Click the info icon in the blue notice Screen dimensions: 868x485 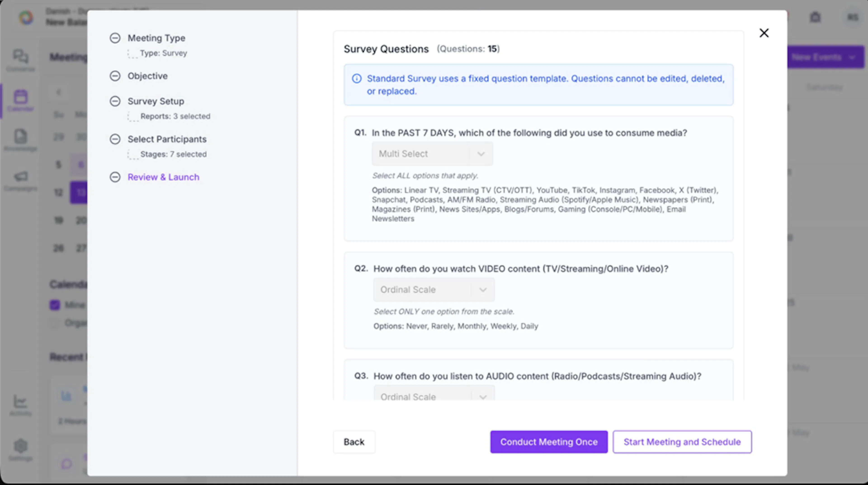356,78
